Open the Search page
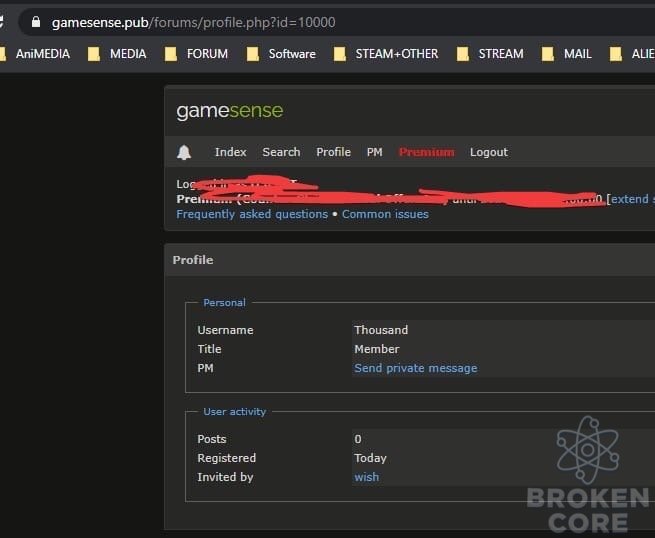Viewport: 655px width, 538px height. [x=281, y=152]
